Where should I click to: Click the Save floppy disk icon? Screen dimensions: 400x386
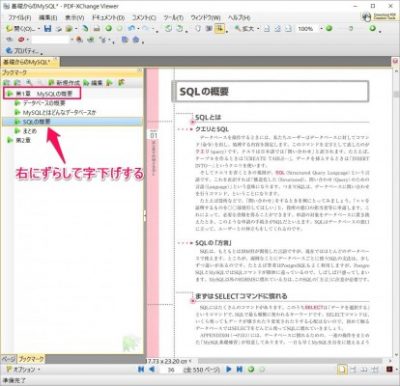point(48,29)
